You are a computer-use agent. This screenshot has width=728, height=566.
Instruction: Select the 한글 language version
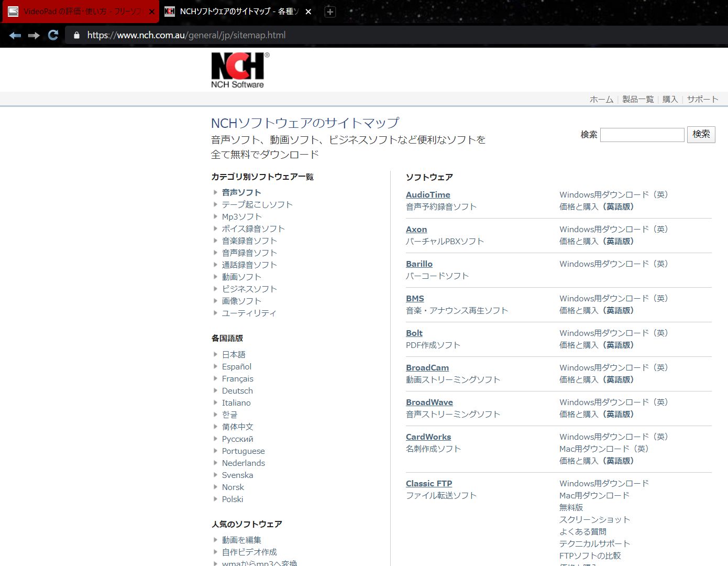point(229,415)
